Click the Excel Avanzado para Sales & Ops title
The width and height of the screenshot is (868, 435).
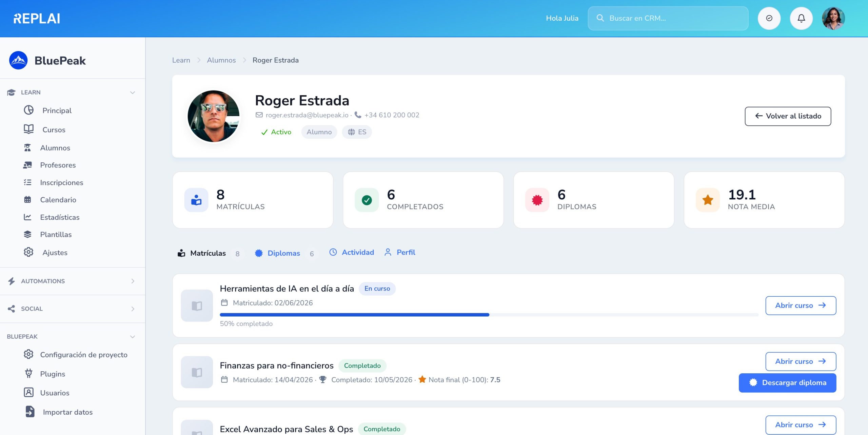coord(287,429)
